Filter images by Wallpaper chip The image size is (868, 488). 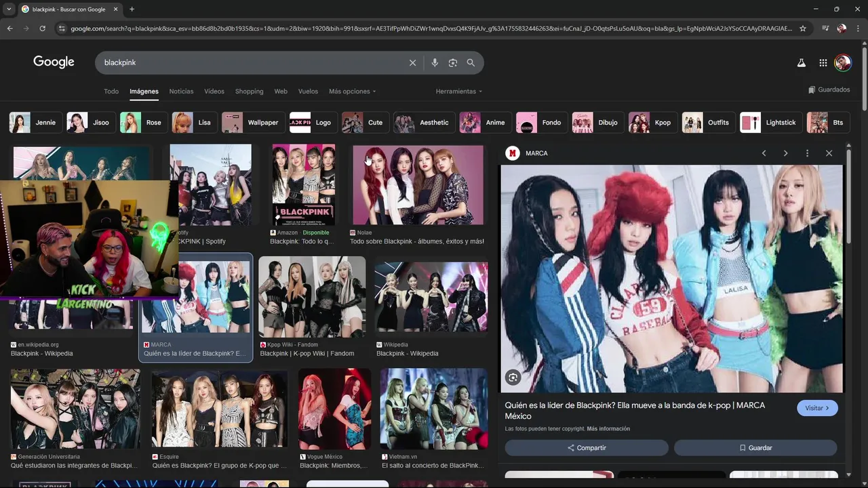coord(253,123)
